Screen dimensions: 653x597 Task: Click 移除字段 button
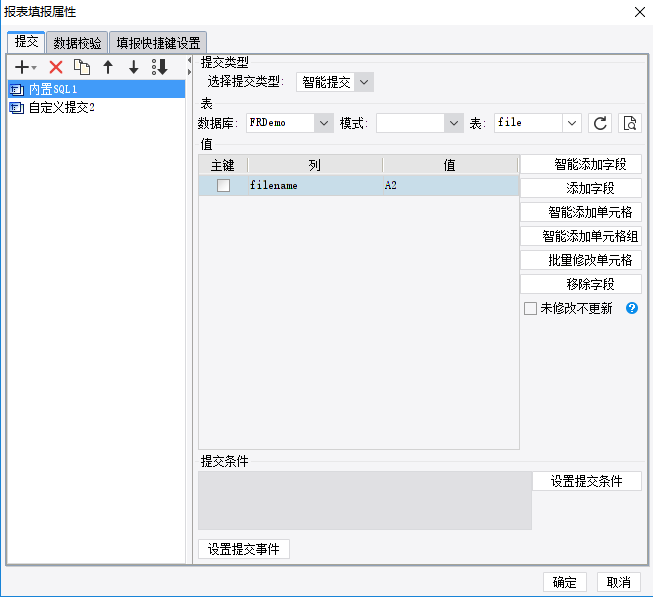pyautogui.click(x=581, y=284)
